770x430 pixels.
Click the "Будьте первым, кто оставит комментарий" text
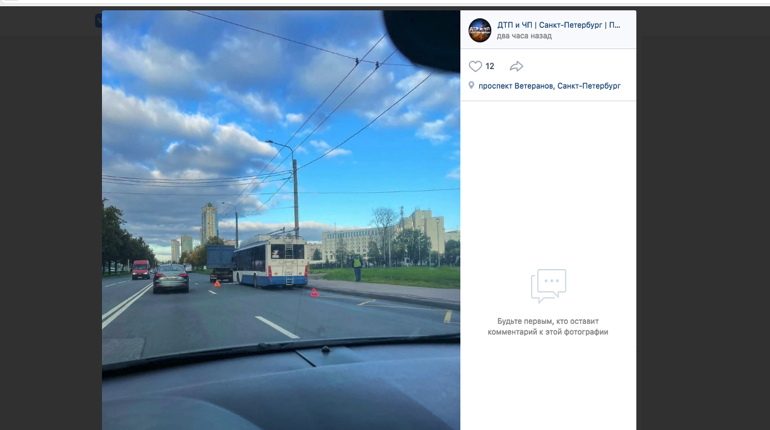tap(548, 326)
